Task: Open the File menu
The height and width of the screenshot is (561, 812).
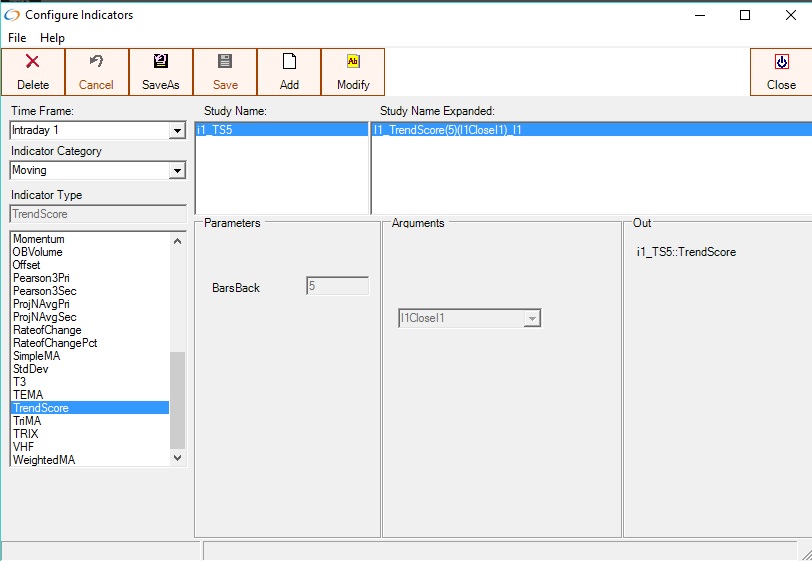Action: tap(17, 38)
